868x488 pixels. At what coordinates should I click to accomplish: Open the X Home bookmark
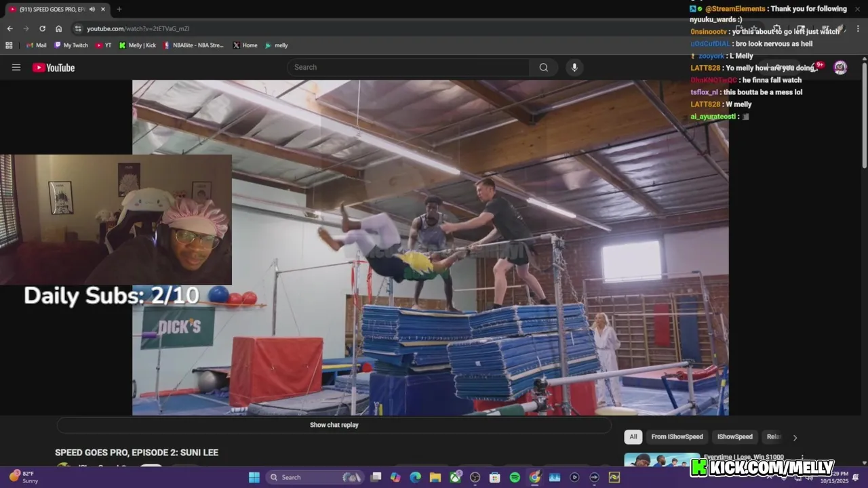pos(245,45)
